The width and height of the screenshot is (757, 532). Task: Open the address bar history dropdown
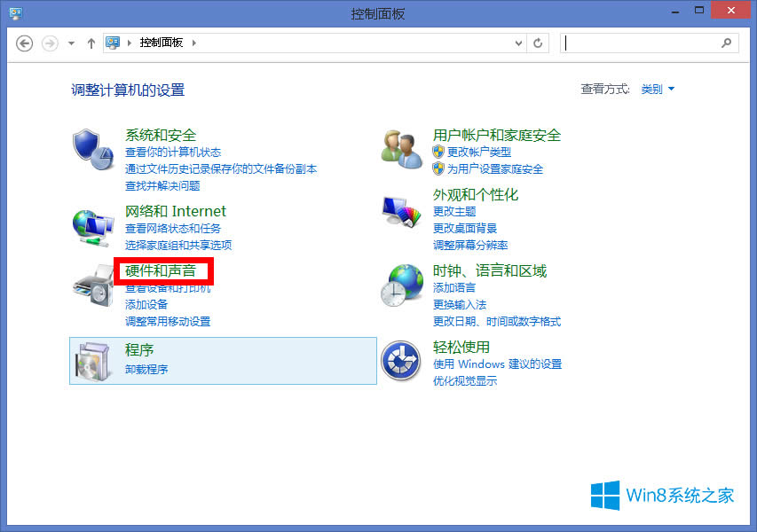click(516, 43)
